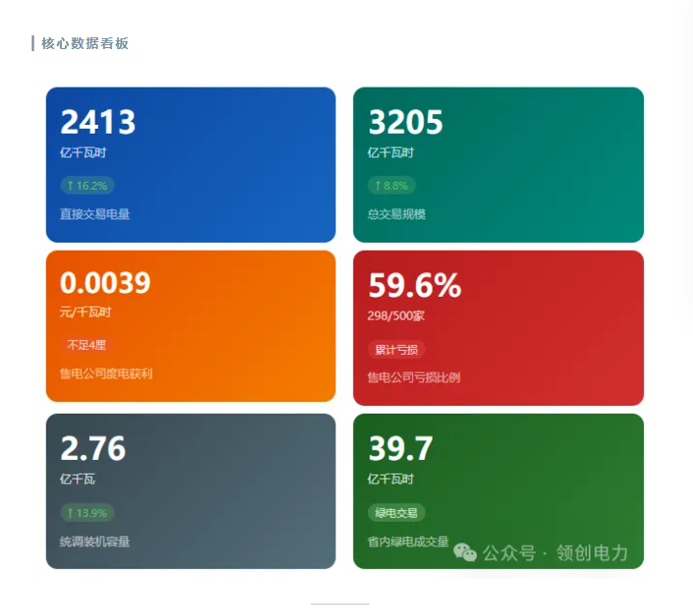Select the 39.7 value in the green card
The height and width of the screenshot is (616, 693).
[x=400, y=448]
